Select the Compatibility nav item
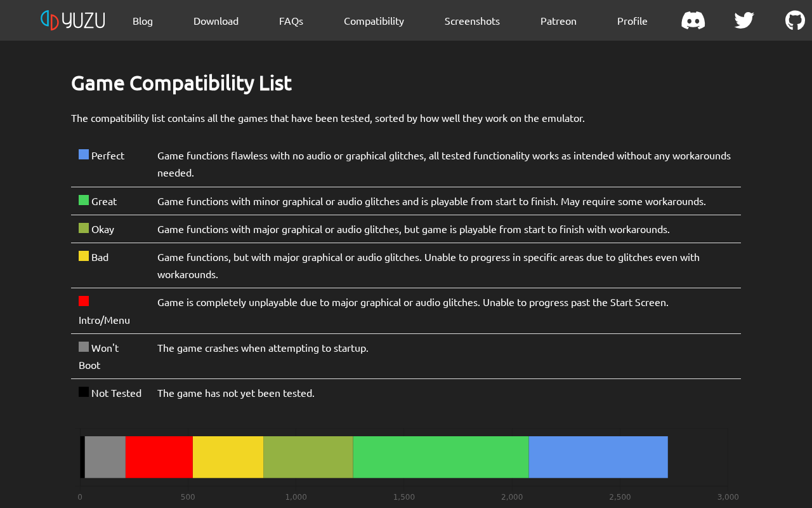The width and height of the screenshot is (812, 508). [374, 21]
